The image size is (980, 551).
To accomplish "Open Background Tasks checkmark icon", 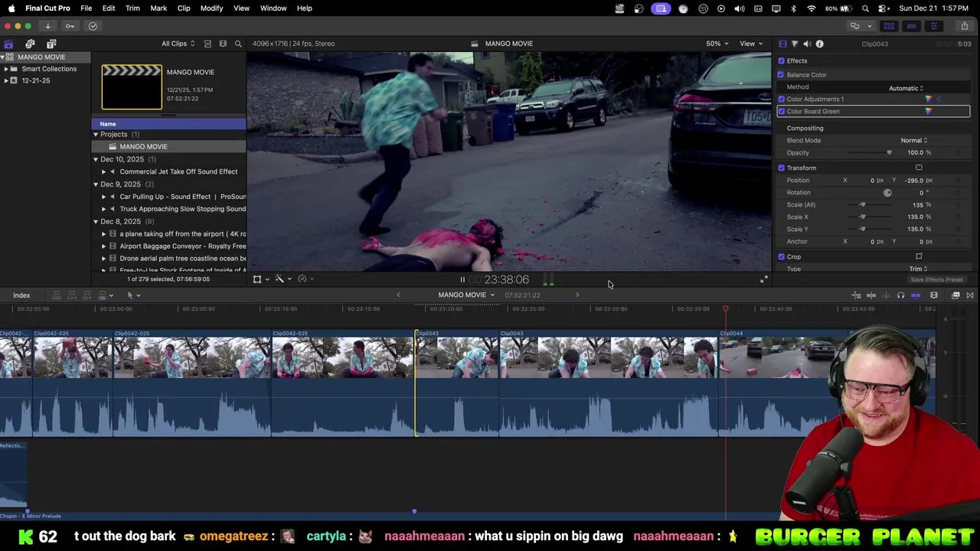I will click(93, 26).
